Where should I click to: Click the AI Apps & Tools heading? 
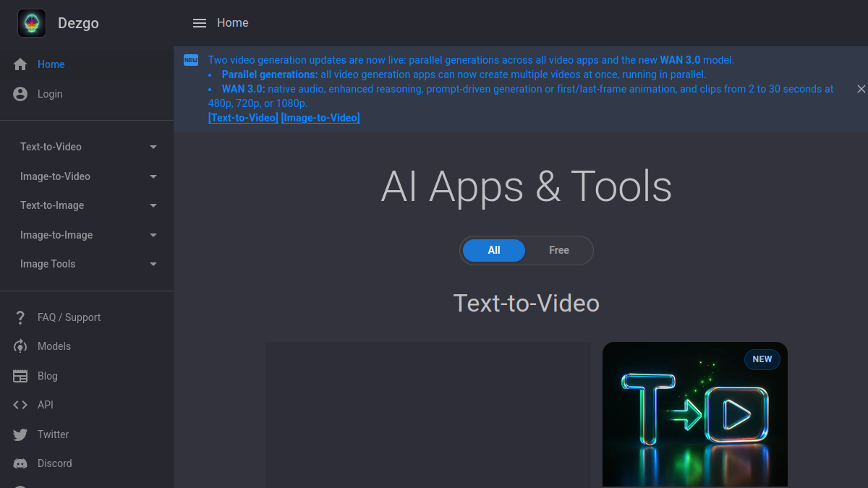click(x=527, y=187)
